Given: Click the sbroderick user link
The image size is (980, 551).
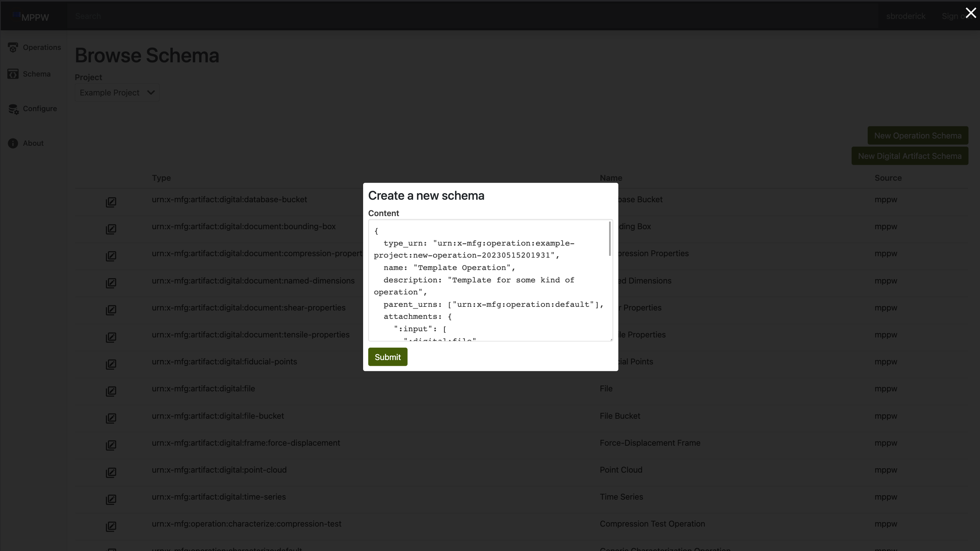Looking at the screenshot, I should [x=906, y=16].
